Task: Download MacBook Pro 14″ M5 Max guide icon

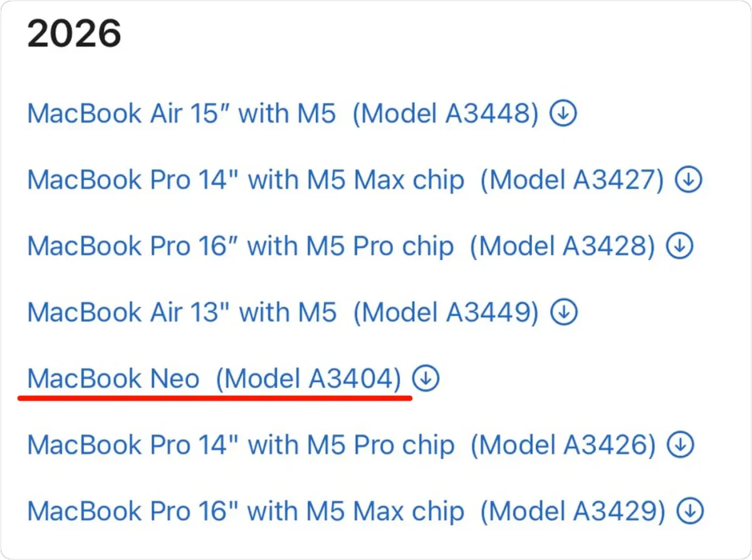Action: tap(688, 180)
